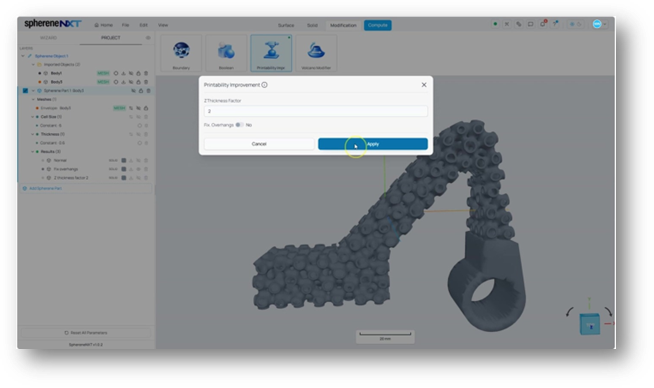The image size is (654, 388).
Task: Open the Volcano Modifier tool
Action: click(316, 53)
